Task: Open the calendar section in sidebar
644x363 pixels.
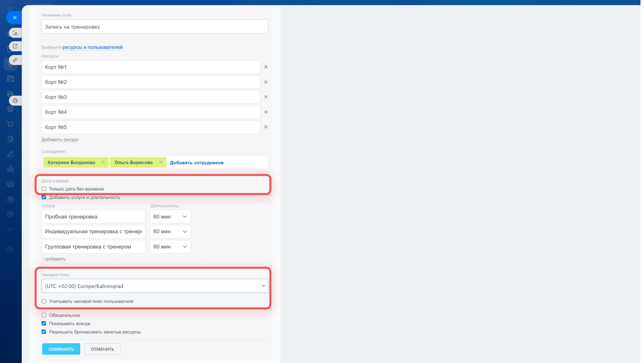Action: pos(10,79)
